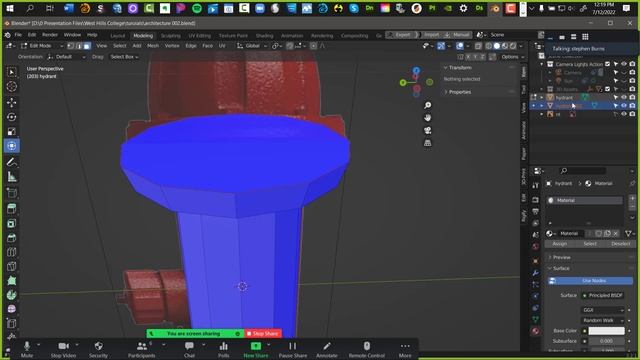Enable edge select mode

coord(79,46)
